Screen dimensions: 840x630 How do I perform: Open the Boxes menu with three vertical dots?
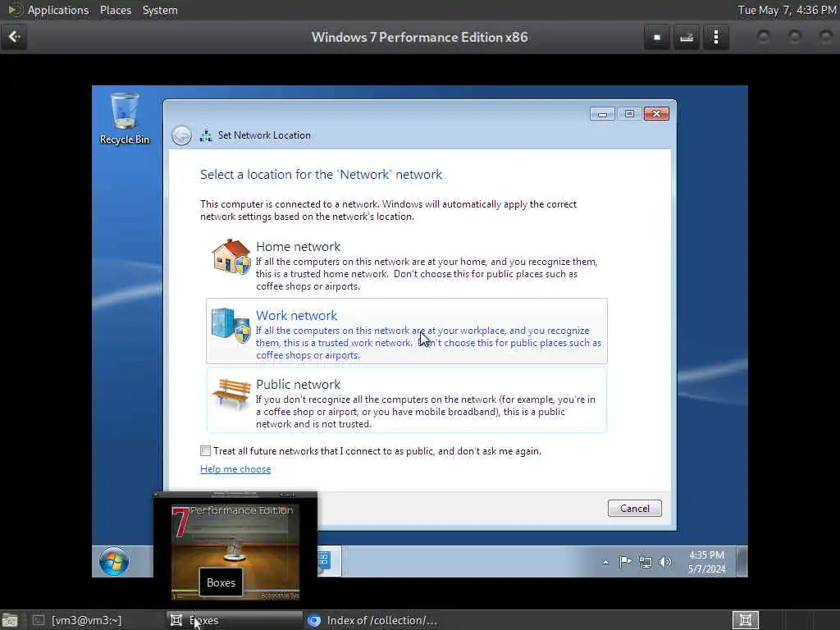[715, 37]
